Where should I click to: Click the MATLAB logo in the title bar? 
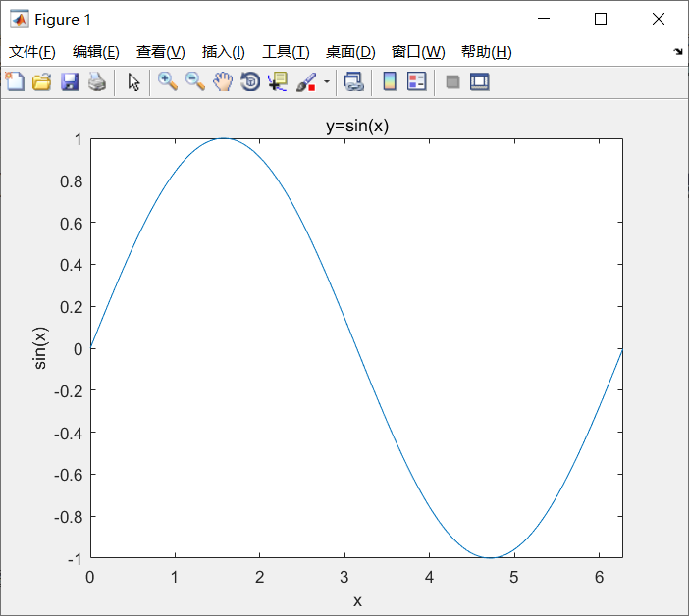pos(20,19)
